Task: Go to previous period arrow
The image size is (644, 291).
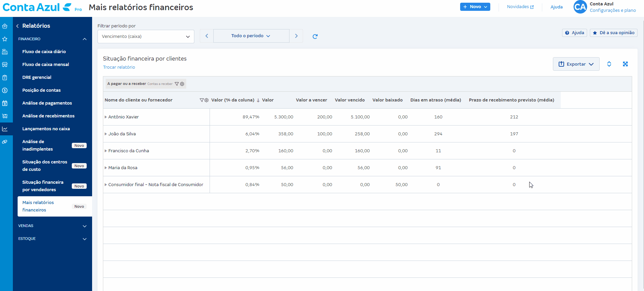Action: [x=207, y=36]
